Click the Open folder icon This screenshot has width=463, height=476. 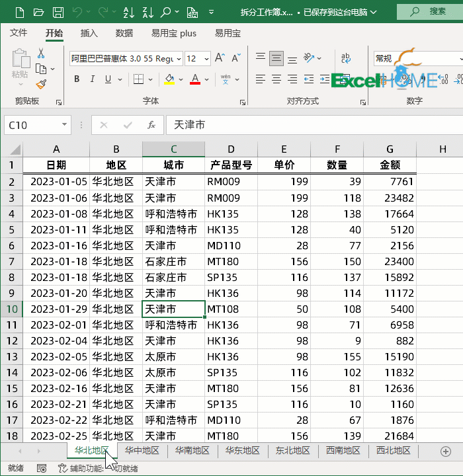[x=38, y=13]
